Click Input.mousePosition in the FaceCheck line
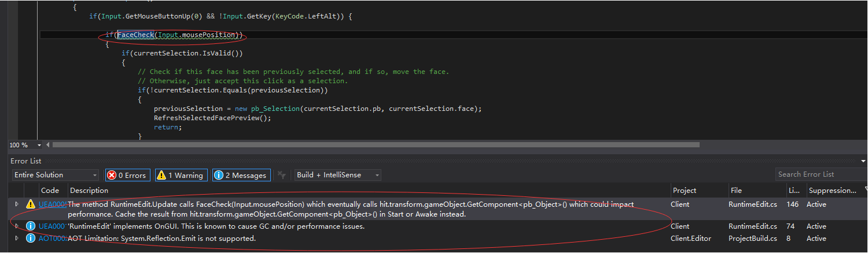Viewport: 868px width, 253px height. [197, 35]
